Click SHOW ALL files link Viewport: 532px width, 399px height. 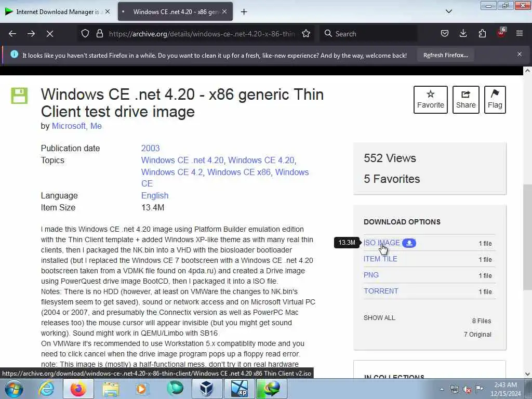(x=379, y=318)
